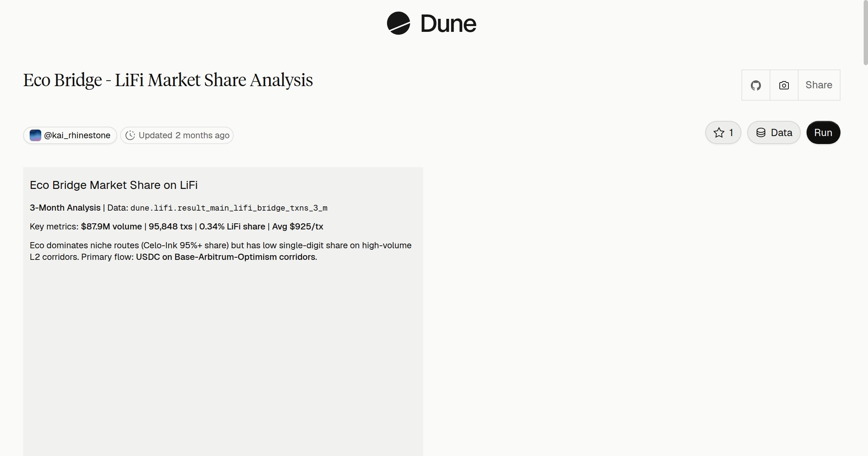Viewport: 868px width, 456px height.
Task: Click the page vertical scrollbar thumb
Action: point(865,33)
